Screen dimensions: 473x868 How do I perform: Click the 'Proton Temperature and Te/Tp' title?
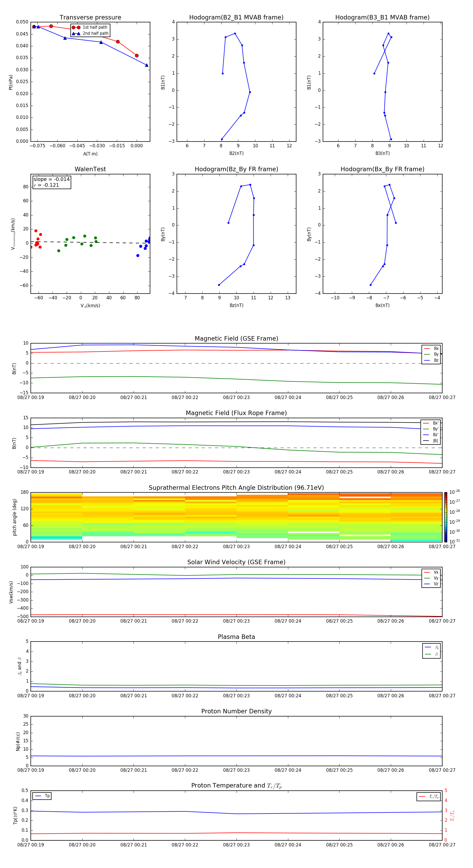(x=236, y=786)
